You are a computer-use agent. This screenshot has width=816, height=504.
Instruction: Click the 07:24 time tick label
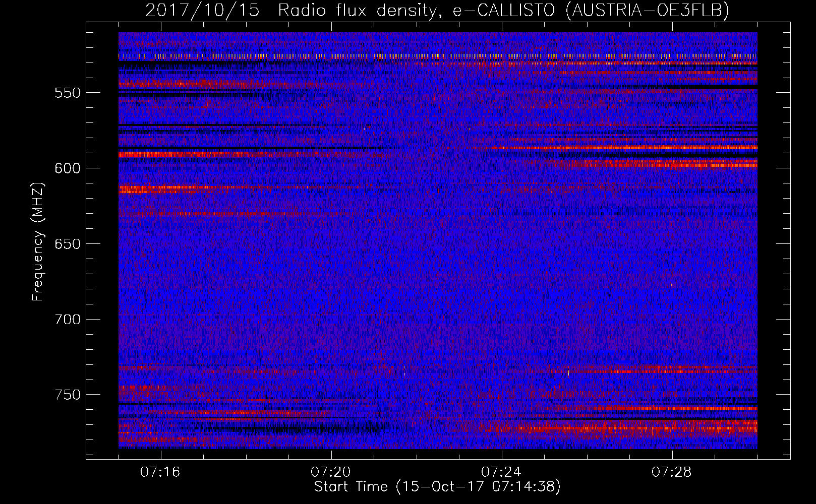pos(501,472)
